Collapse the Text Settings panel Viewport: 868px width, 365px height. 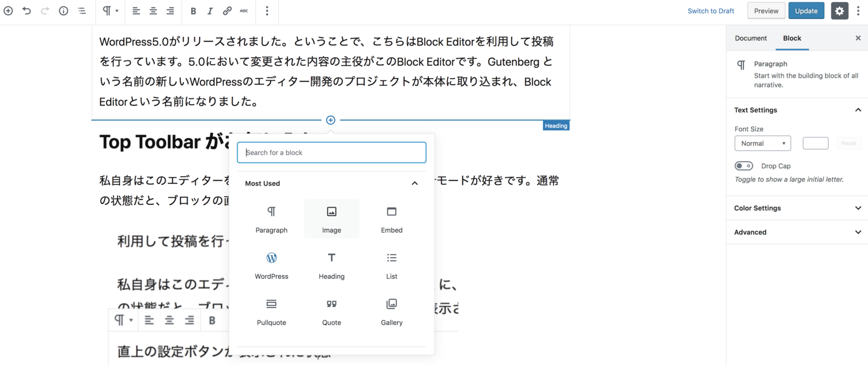[797, 110]
